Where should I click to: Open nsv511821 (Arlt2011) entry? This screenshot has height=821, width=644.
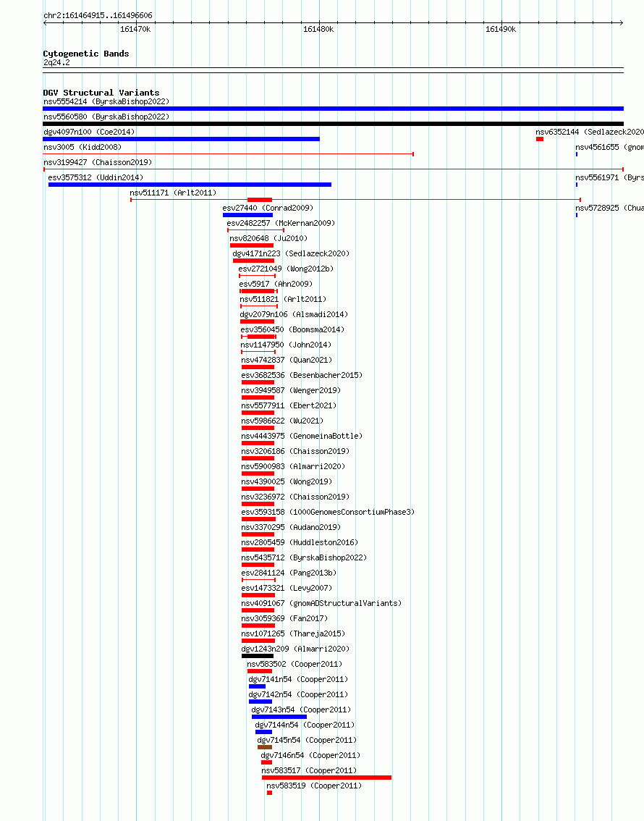click(x=283, y=299)
